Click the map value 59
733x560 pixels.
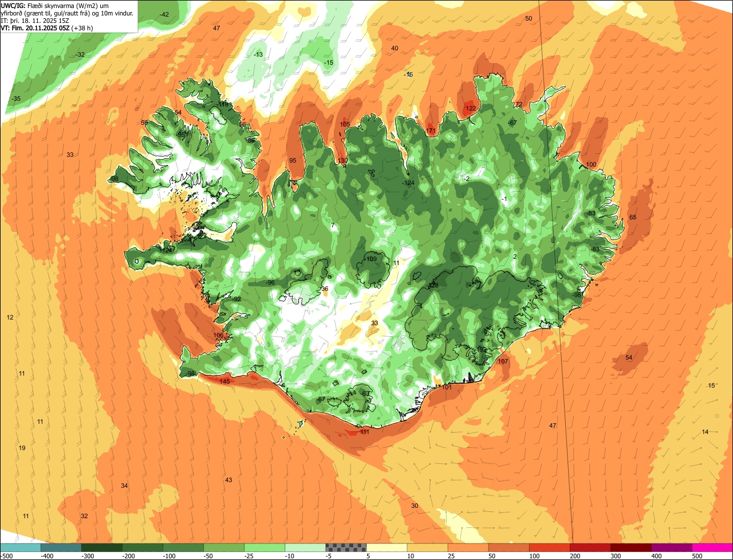point(144,123)
